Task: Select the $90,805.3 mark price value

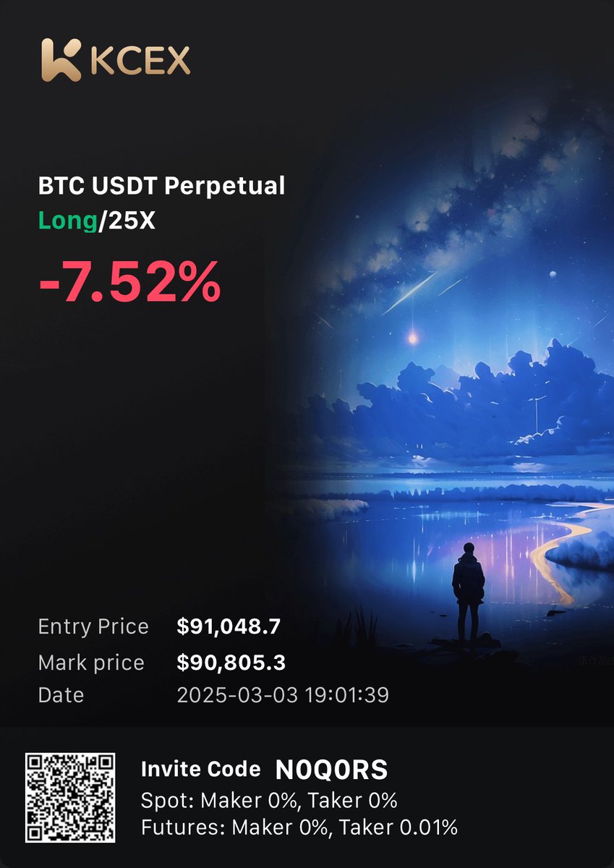Action: [231, 662]
